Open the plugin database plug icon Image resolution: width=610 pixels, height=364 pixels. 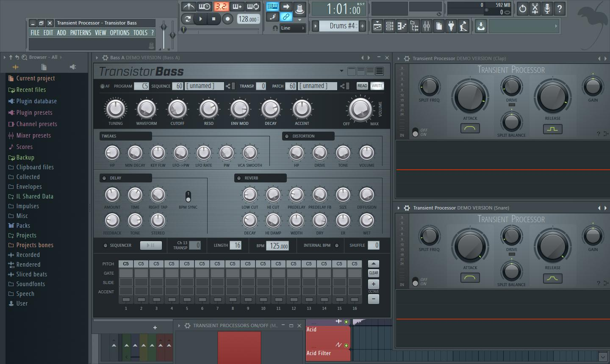tap(451, 26)
